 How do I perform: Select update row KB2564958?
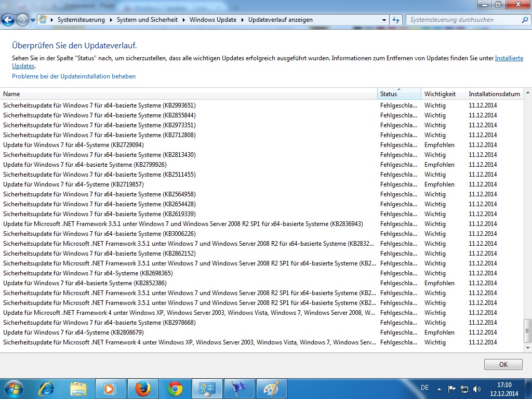262,194
